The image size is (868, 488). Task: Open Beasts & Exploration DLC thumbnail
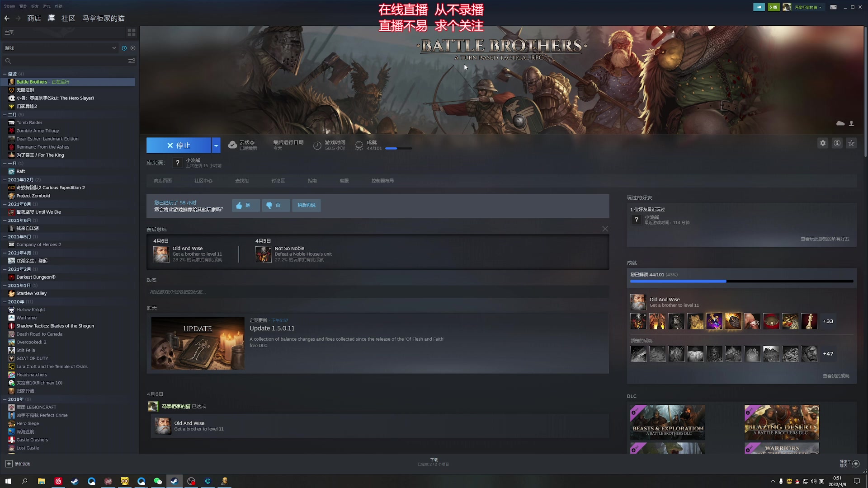click(667, 422)
